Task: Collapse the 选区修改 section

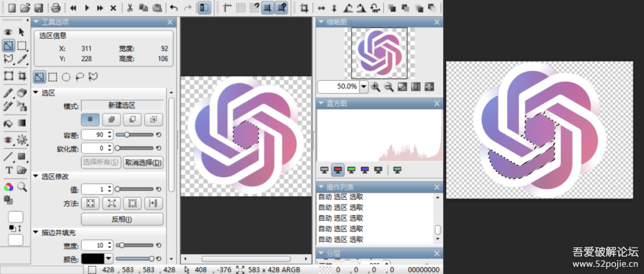Action: point(35,177)
